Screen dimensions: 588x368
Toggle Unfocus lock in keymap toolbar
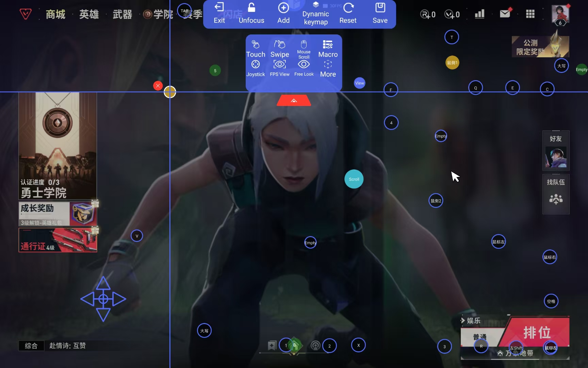click(x=251, y=14)
